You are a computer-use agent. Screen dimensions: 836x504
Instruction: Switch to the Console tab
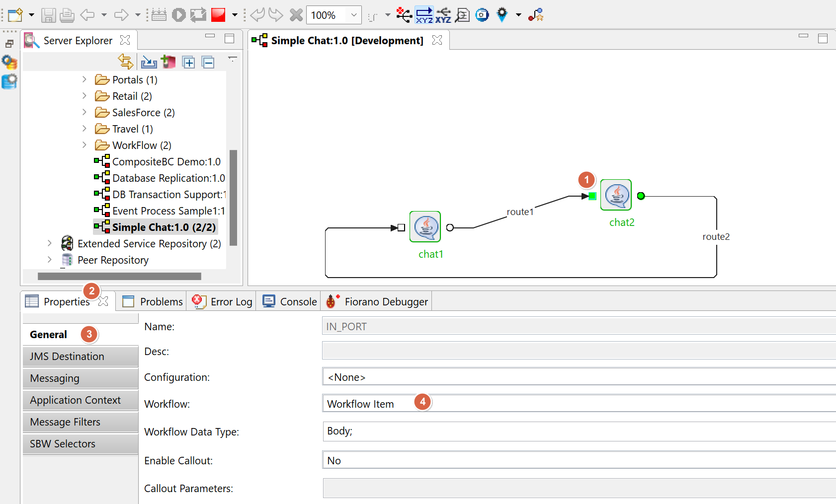(289, 301)
